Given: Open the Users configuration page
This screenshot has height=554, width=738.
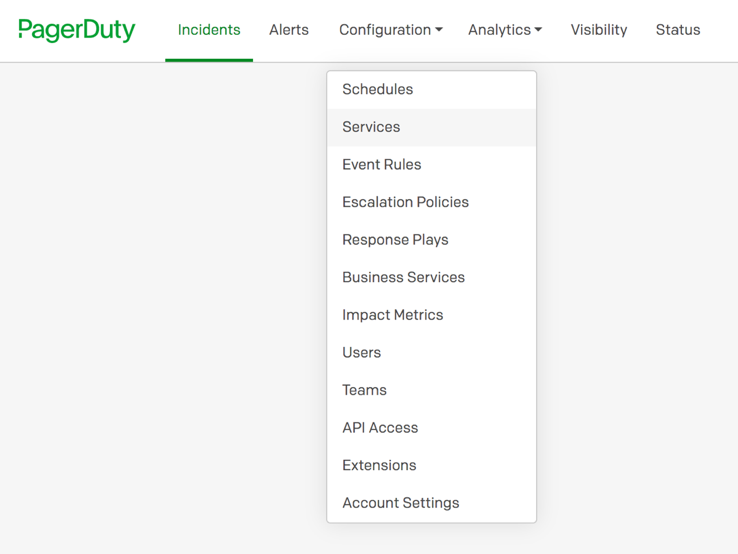Looking at the screenshot, I should (x=432, y=353).
